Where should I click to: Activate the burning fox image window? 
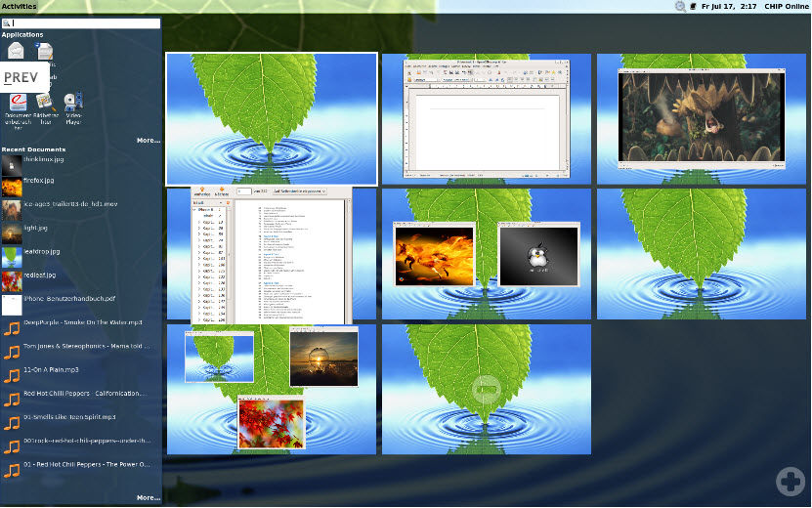(434, 254)
